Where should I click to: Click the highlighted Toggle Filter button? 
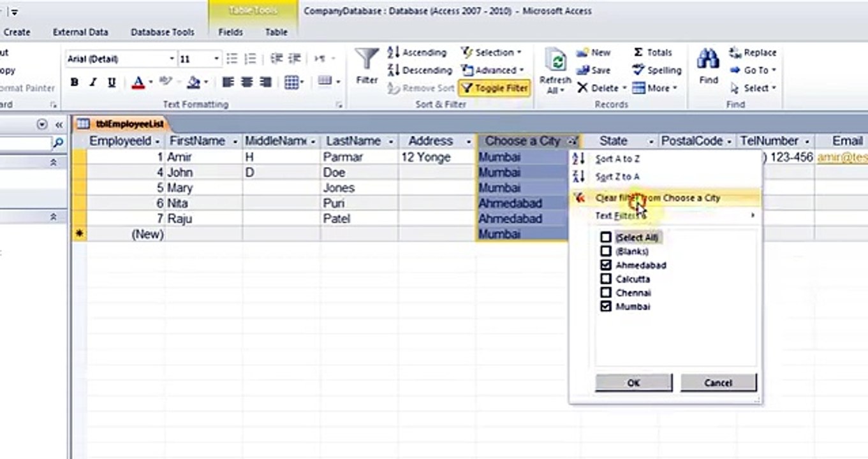[x=494, y=88]
